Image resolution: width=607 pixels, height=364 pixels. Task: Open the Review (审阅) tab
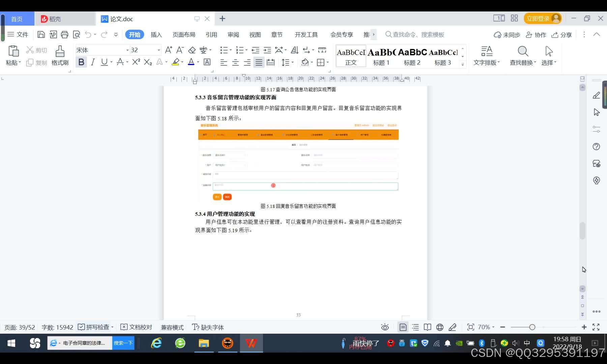click(233, 34)
